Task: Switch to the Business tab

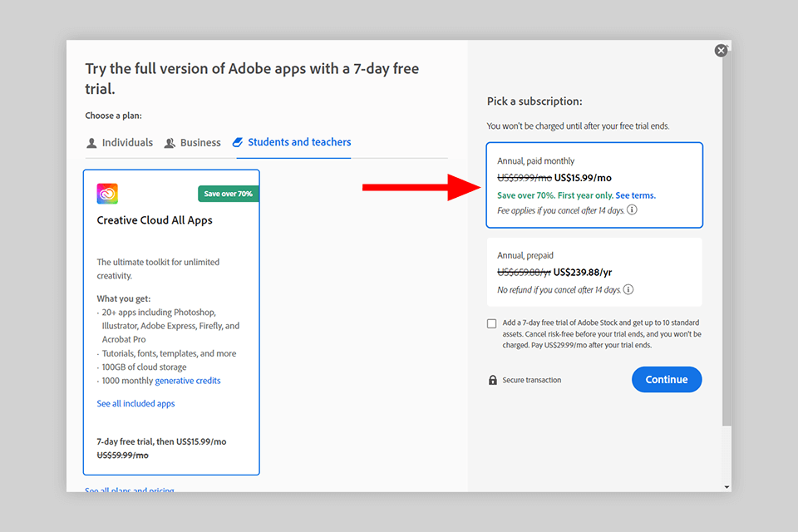Action: 192,142
